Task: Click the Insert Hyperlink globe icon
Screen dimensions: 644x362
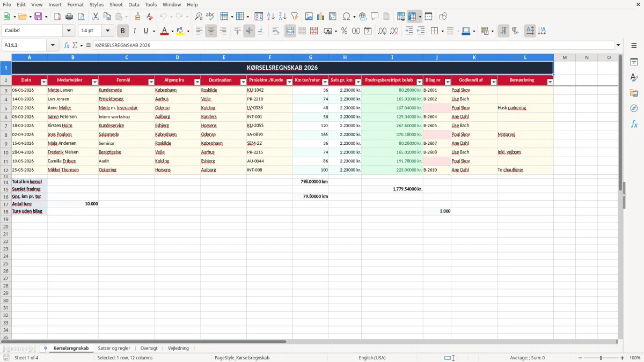Action: 363,17
